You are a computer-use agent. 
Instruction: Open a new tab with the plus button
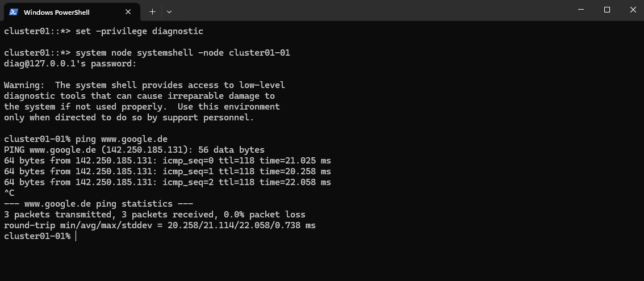pyautogui.click(x=152, y=11)
